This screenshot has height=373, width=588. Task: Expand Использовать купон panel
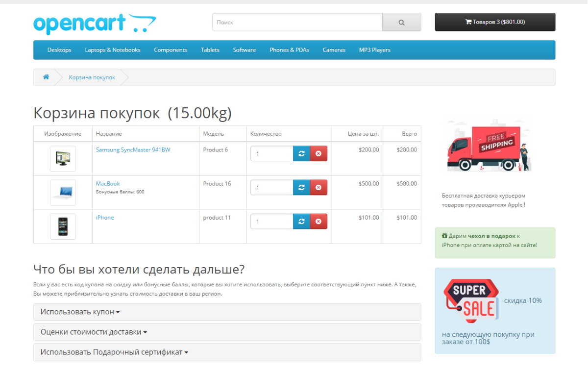pyautogui.click(x=227, y=312)
